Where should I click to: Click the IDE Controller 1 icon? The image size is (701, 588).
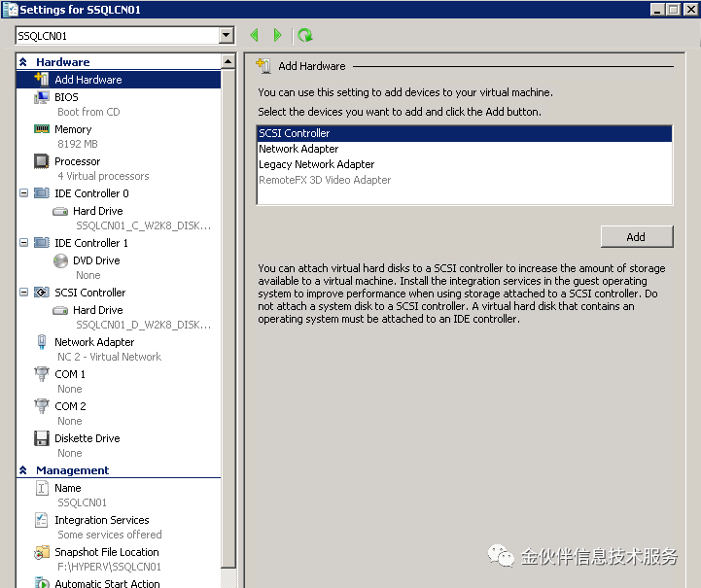pos(42,243)
